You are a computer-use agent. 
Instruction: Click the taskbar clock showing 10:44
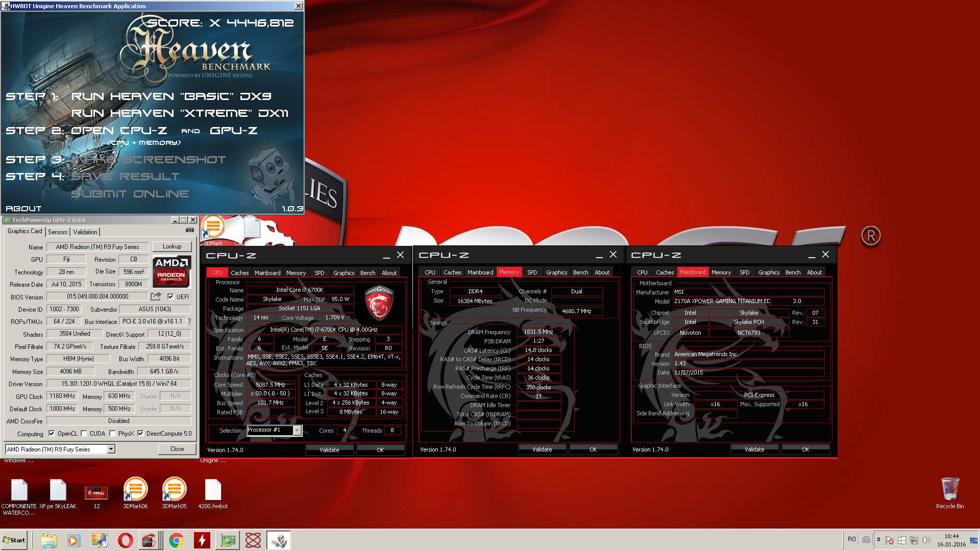[951, 540]
